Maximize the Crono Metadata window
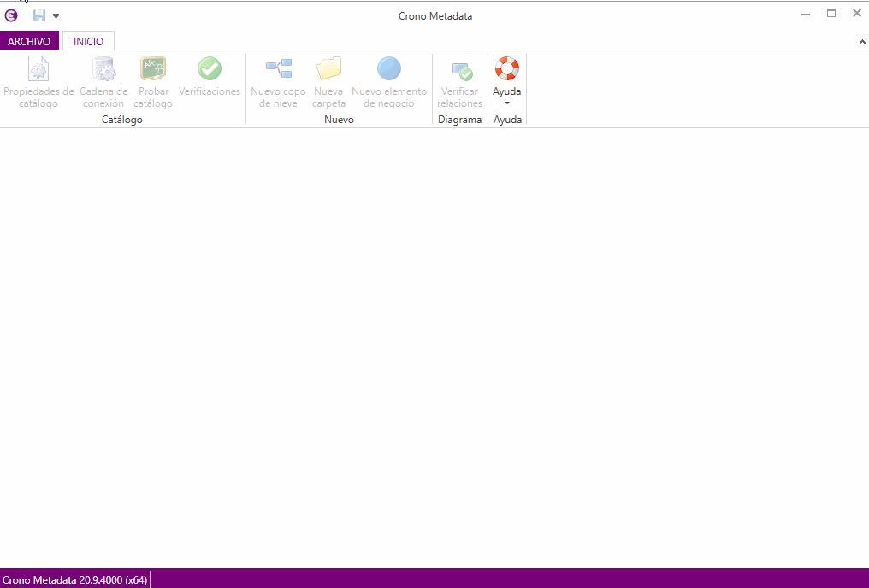The width and height of the screenshot is (869, 588). (x=831, y=15)
